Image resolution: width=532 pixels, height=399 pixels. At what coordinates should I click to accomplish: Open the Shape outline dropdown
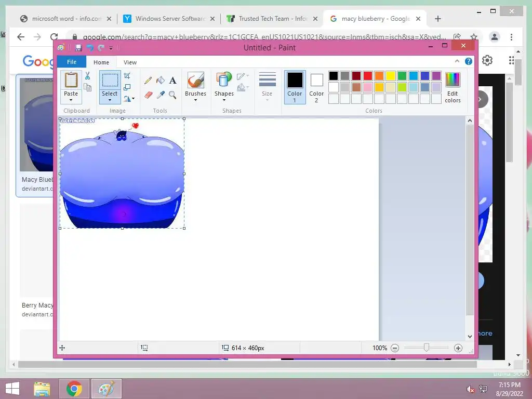[x=243, y=76]
